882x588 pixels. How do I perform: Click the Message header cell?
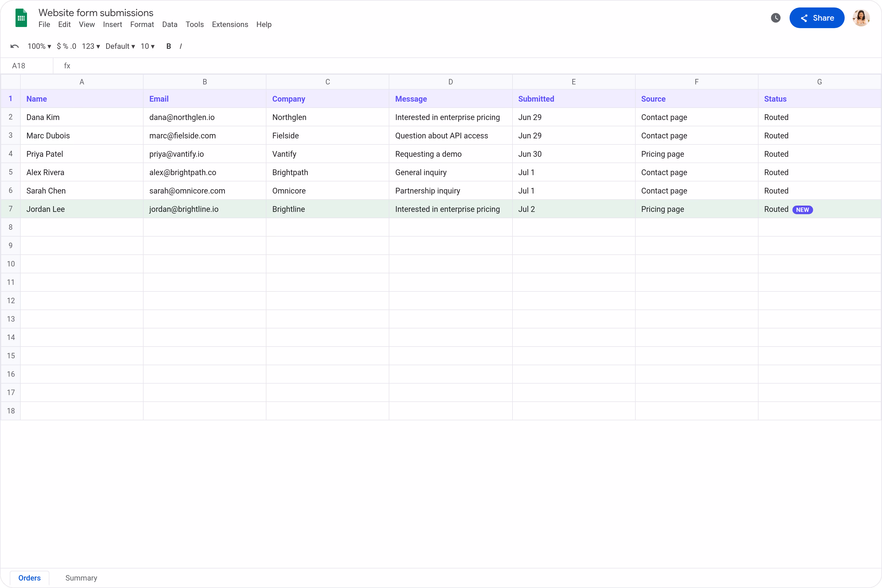point(451,99)
